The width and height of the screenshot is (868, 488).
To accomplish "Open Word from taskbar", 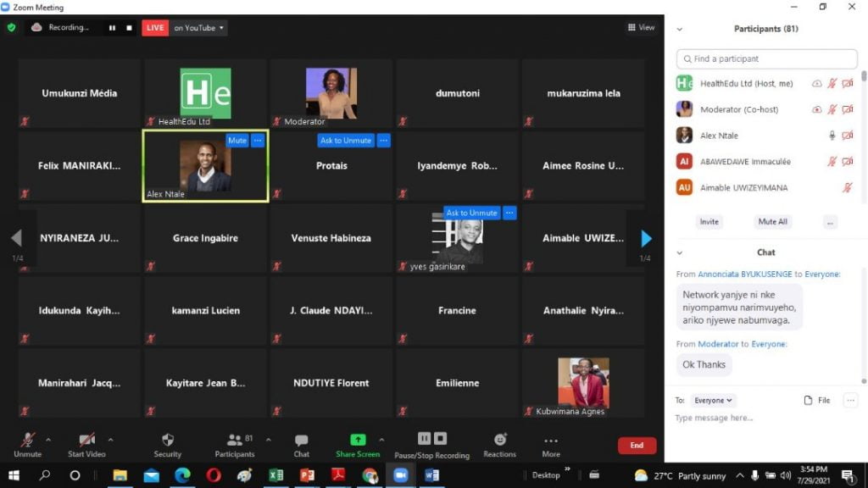I will click(432, 475).
